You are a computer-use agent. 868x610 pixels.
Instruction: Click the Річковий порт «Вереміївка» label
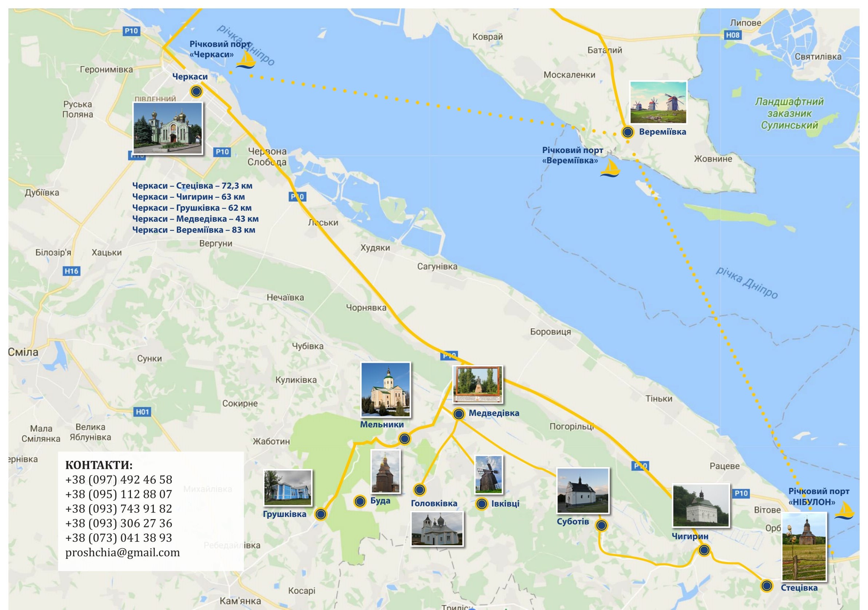[x=572, y=155]
